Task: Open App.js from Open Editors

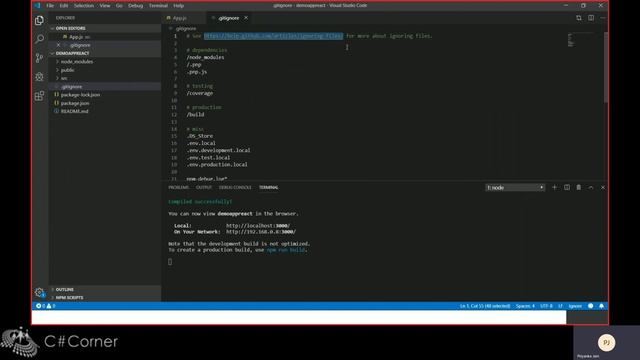Action: pos(105,37)
